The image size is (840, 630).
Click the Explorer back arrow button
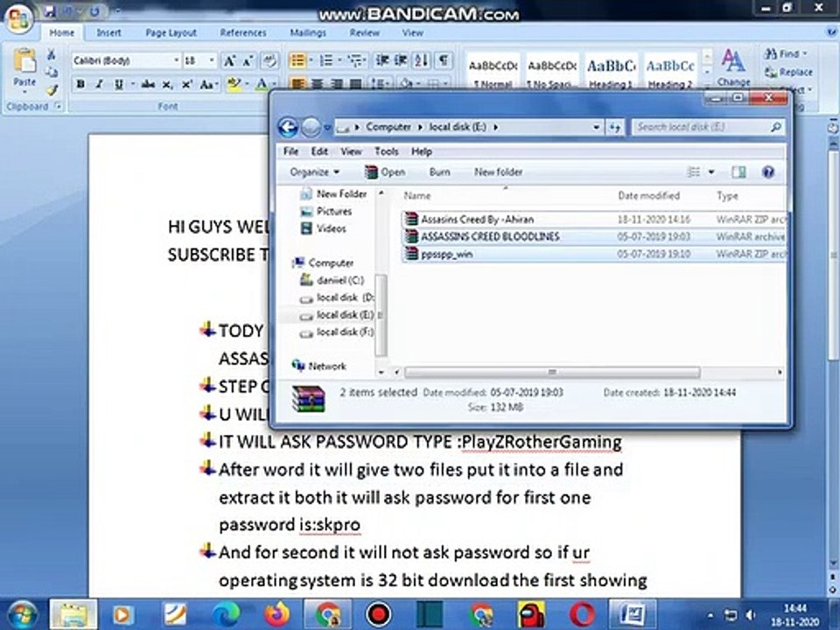(x=288, y=128)
